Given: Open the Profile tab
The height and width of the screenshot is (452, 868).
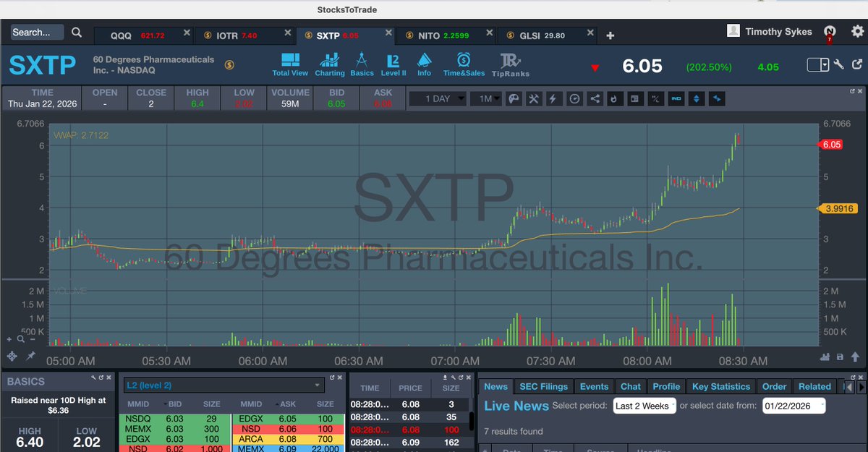Looking at the screenshot, I should coord(666,387).
